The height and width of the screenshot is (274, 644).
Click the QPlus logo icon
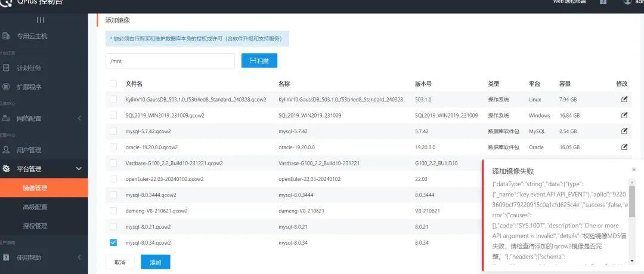point(7,2)
